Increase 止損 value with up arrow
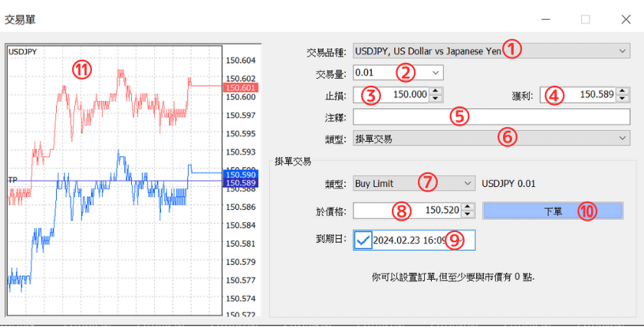 [x=435, y=91]
